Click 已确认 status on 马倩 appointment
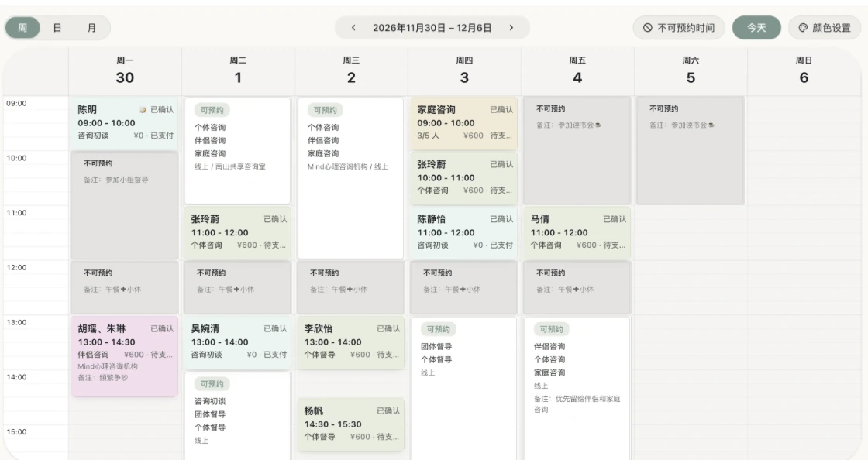 click(615, 219)
